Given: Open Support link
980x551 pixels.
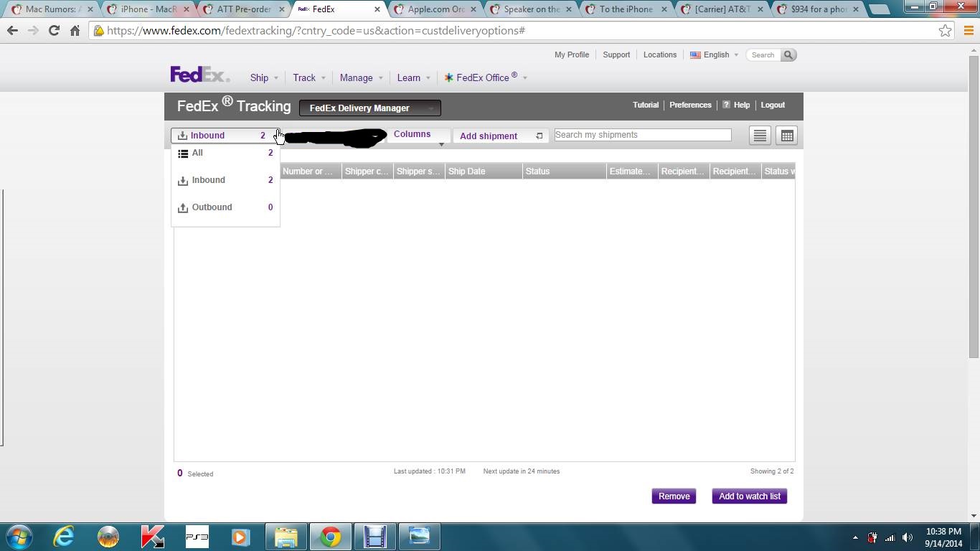Looking at the screenshot, I should tap(616, 55).
